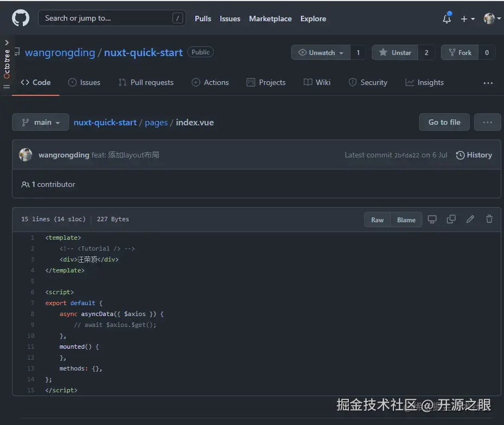Click the Public visibility badge
The height and width of the screenshot is (425, 504).
point(201,52)
